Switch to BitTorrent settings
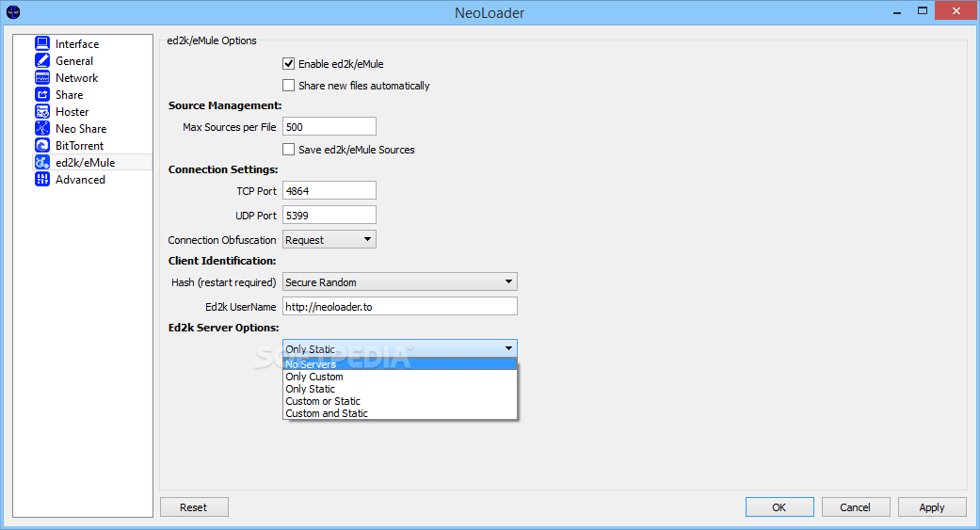This screenshot has width=980, height=530. click(x=79, y=145)
